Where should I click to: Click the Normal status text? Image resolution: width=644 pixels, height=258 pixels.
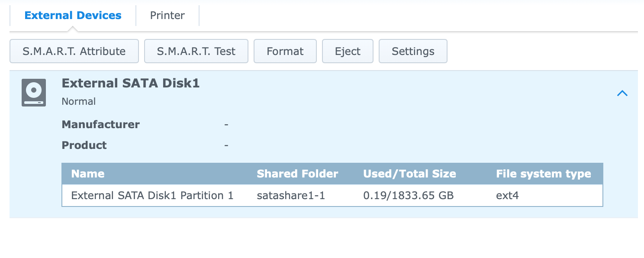pyautogui.click(x=79, y=101)
